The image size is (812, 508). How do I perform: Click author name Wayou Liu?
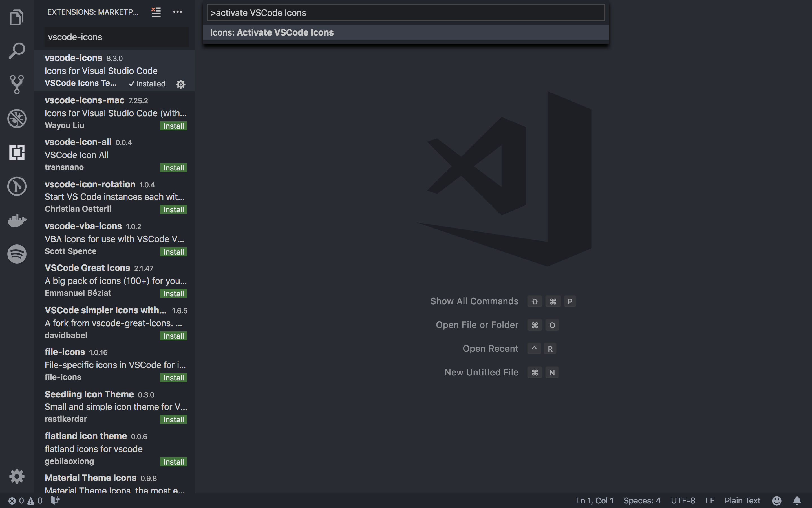pyautogui.click(x=64, y=125)
